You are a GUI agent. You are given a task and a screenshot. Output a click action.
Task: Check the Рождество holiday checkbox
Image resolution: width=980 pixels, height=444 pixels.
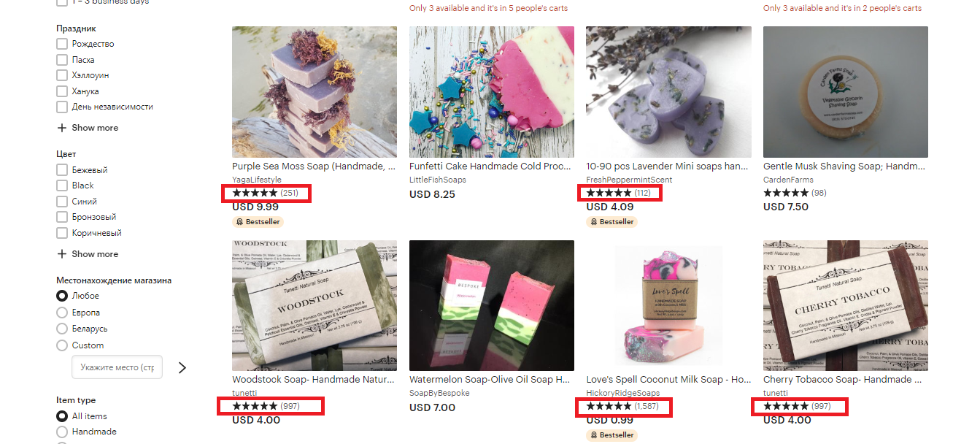pos(62,44)
